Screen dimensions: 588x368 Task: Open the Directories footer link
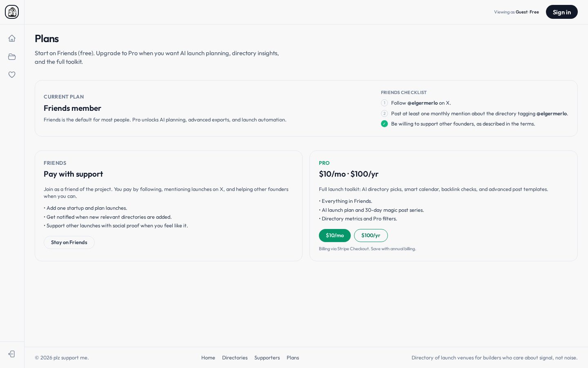click(235, 358)
